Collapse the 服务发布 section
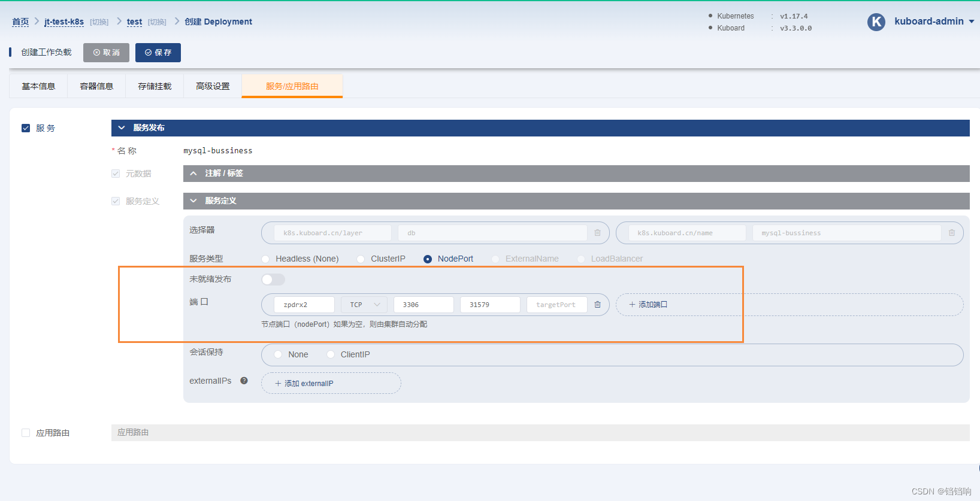 point(540,128)
